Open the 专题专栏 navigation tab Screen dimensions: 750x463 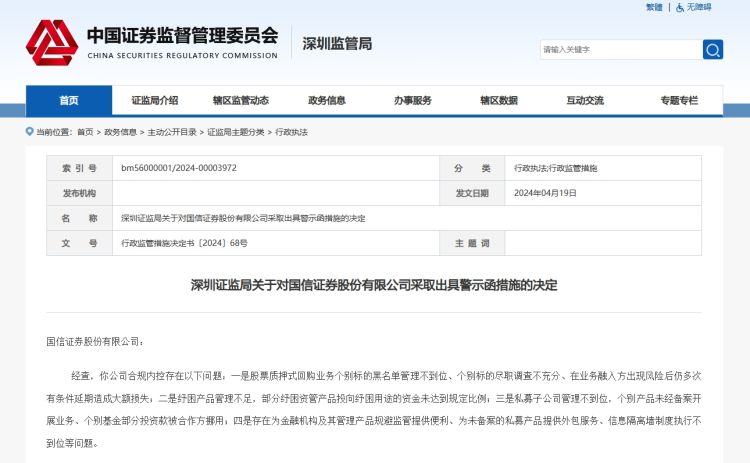point(679,100)
